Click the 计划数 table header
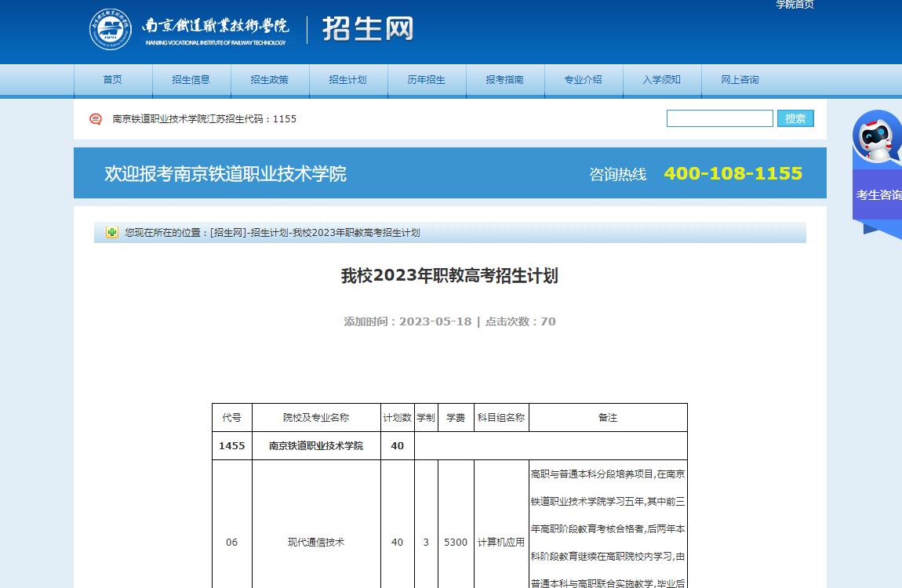This screenshot has width=902, height=588. click(x=398, y=418)
